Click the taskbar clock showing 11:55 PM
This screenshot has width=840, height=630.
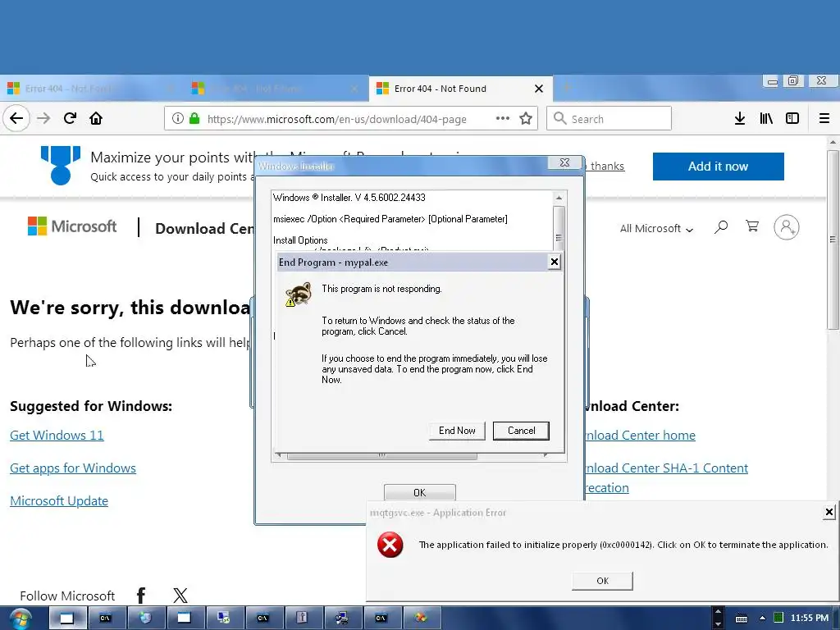[810, 619]
